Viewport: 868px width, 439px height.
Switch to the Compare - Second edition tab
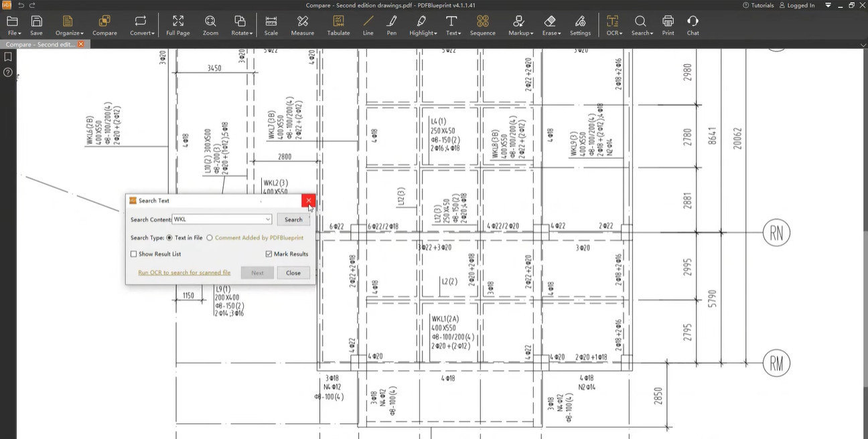[x=40, y=44]
